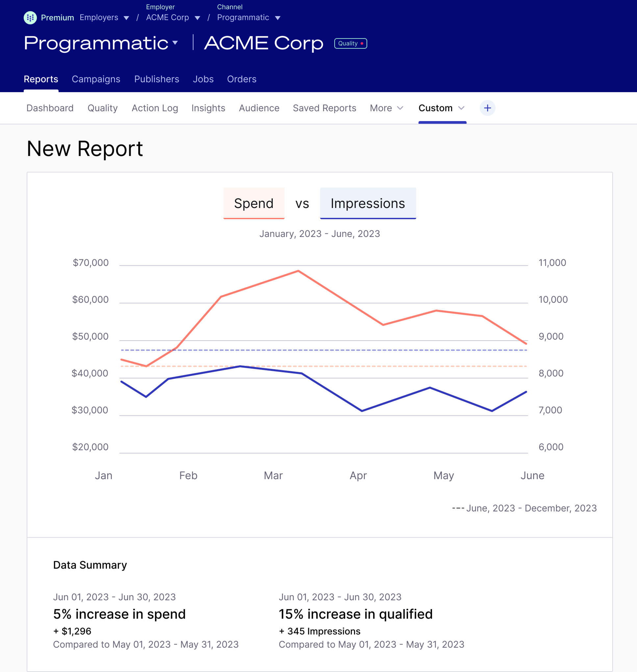
Task: Open the Insights report tab
Action: click(208, 108)
